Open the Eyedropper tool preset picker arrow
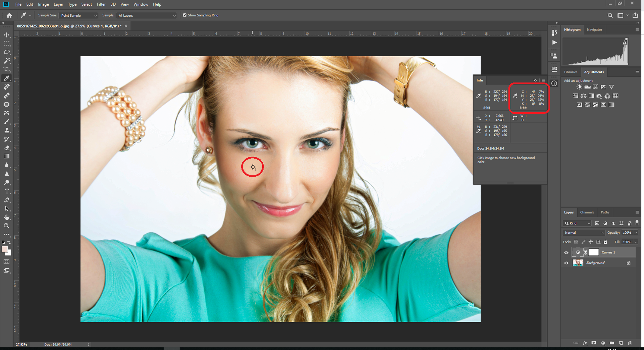The image size is (644, 350). coord(30,15)
